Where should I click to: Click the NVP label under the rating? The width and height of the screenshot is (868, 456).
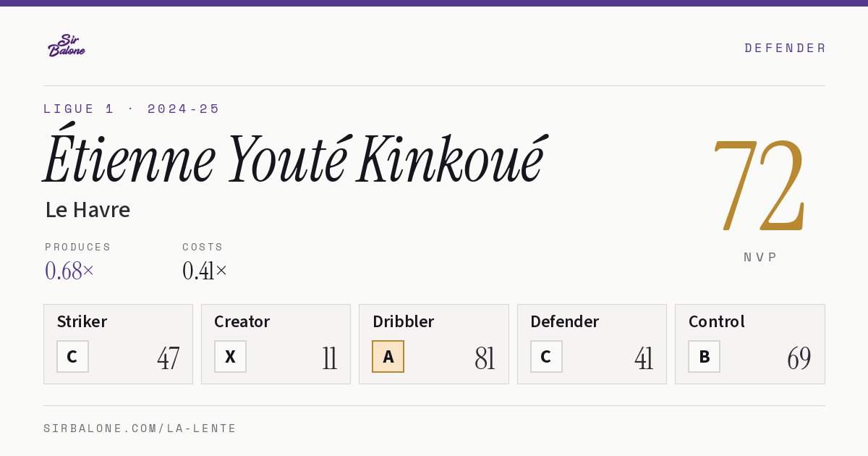[x=760, y=257]
